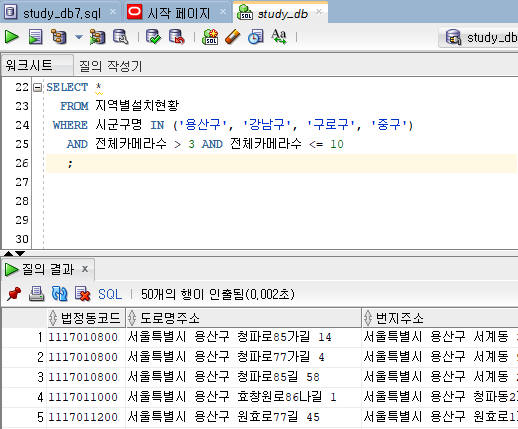Toggle upper/lower case with Aa icon
Viewport: 518px width, 429px height.
(279, 37)
